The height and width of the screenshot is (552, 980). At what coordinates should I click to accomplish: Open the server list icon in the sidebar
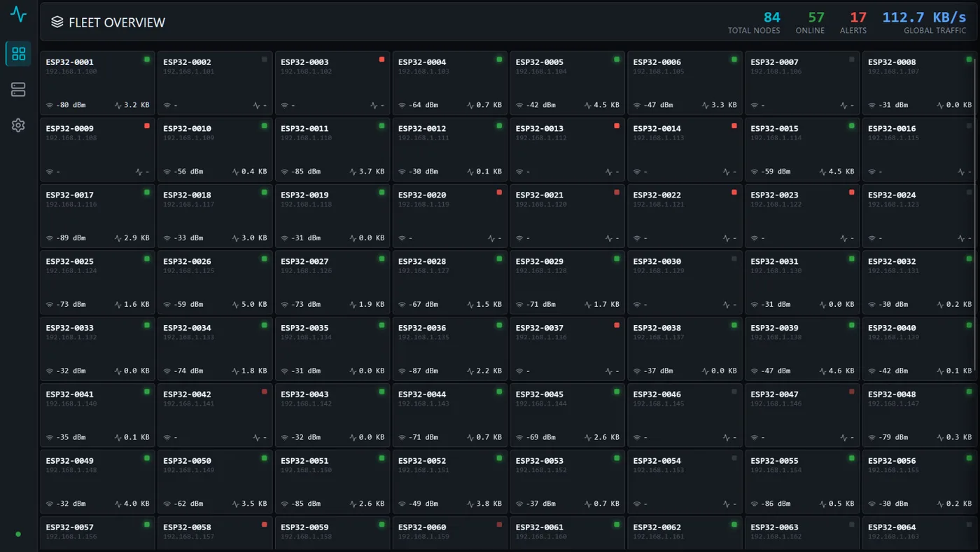(18, 90)
